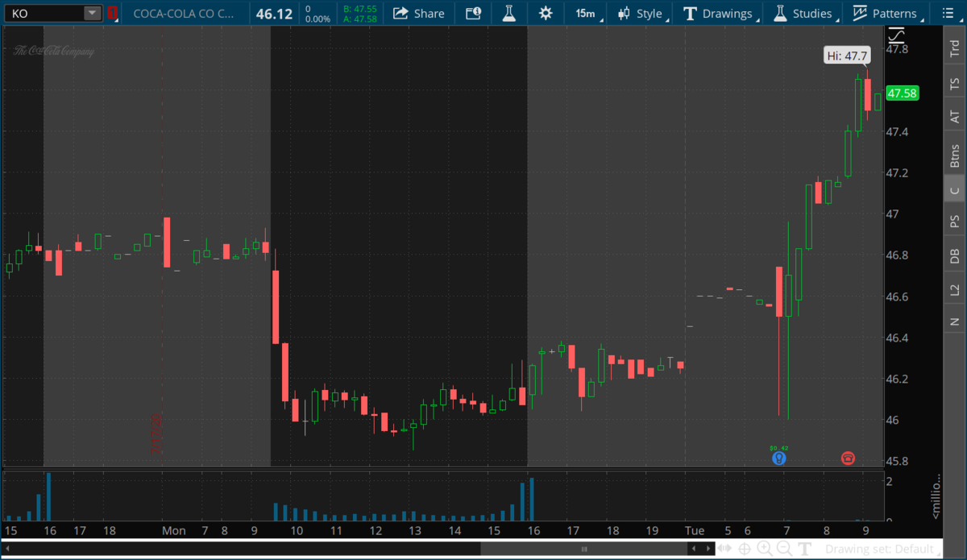Click the zoom in magnifier icon
The image size is (967, 560).
click(765, 549)
